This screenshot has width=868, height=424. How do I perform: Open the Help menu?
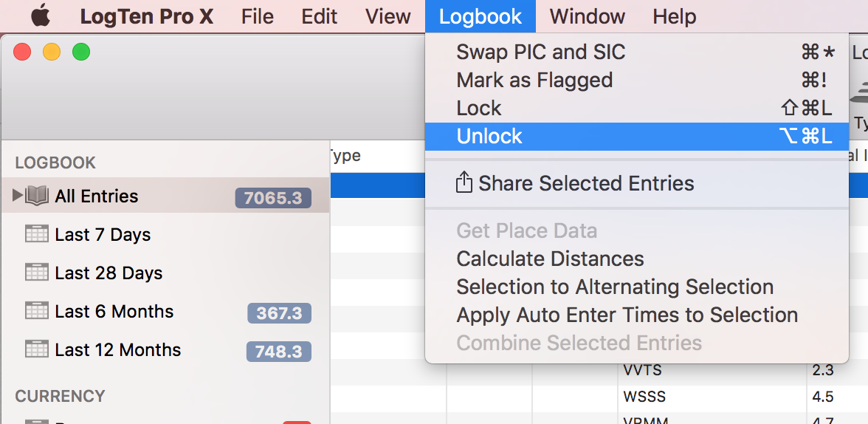pos(674,16)
